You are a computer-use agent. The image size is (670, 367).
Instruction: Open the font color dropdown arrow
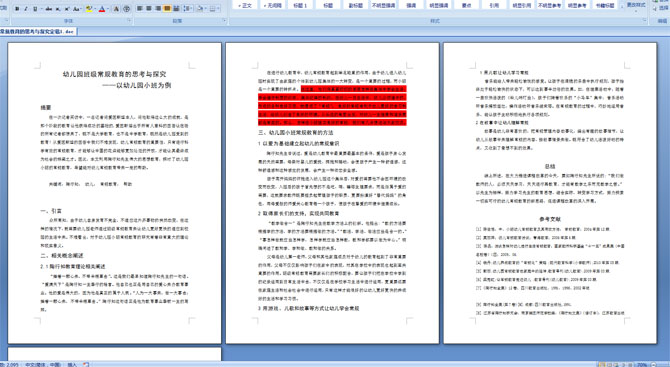point(108,9)
